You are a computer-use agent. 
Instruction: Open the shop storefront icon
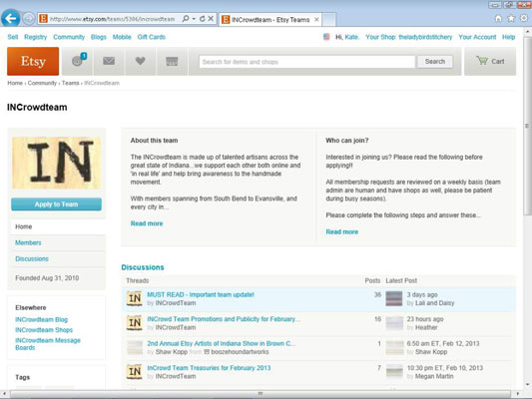click(172, 62)
